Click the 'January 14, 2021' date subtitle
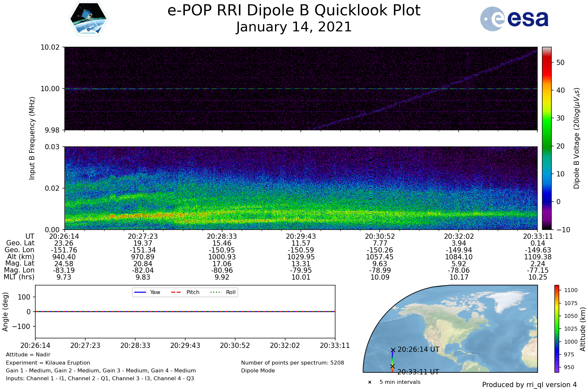Screen dimensions: 588x392 [x=294, y=27]
